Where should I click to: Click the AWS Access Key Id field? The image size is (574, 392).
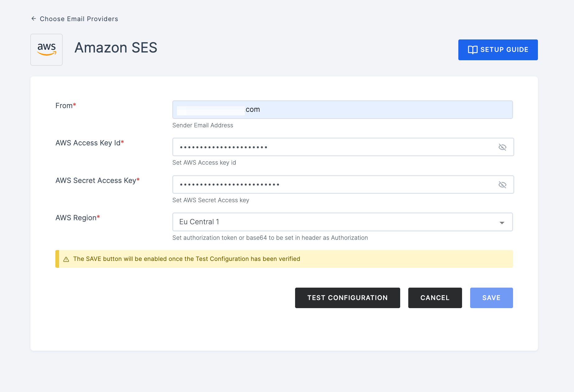coord(343,147)
